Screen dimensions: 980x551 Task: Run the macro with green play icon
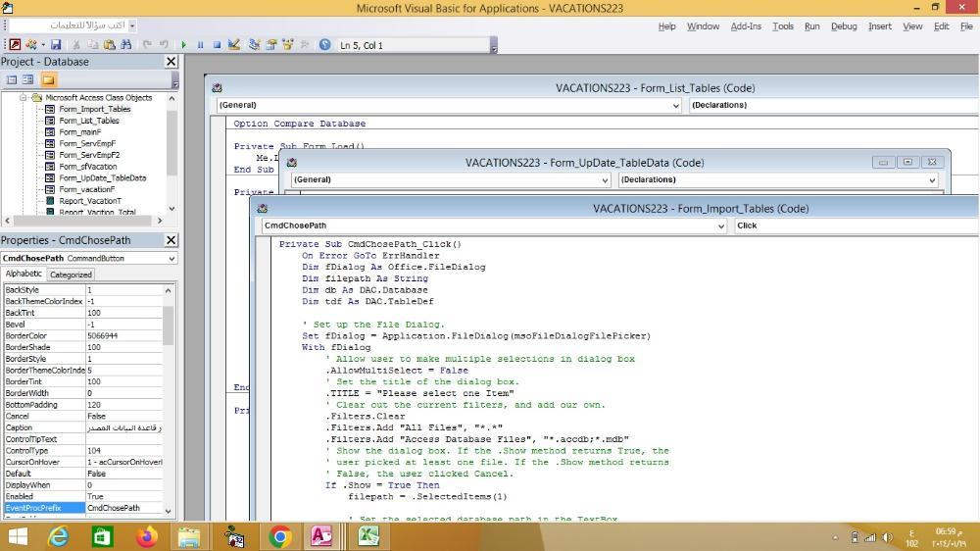[x=184, y=45]
